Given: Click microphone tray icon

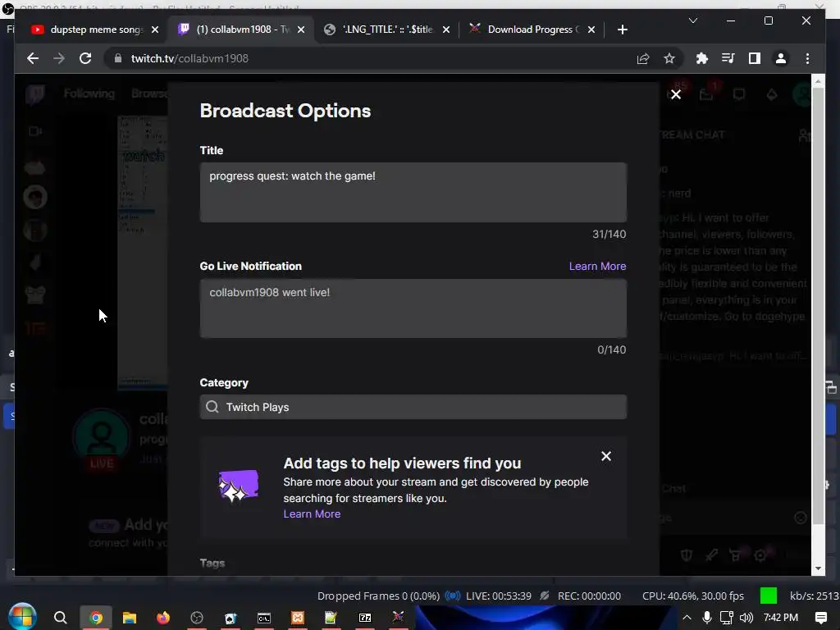Looking at the screenshot, I should 707,618.
